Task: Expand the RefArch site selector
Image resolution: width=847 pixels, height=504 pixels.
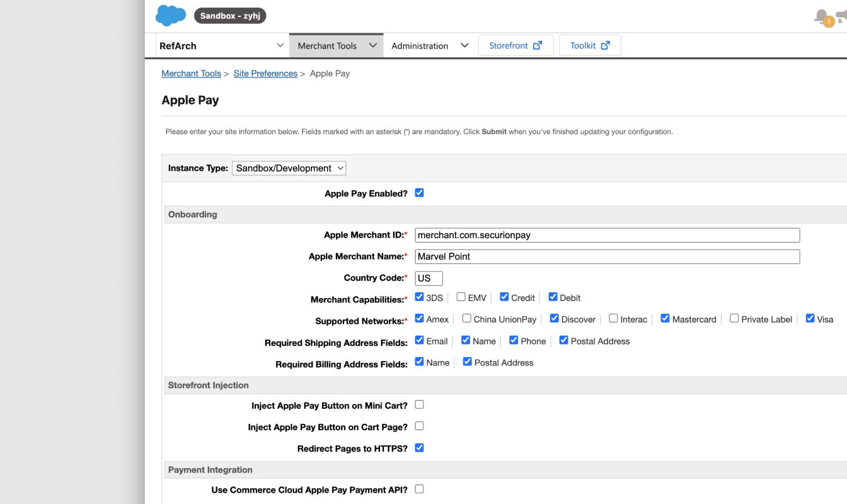Action: pos(222,45)
